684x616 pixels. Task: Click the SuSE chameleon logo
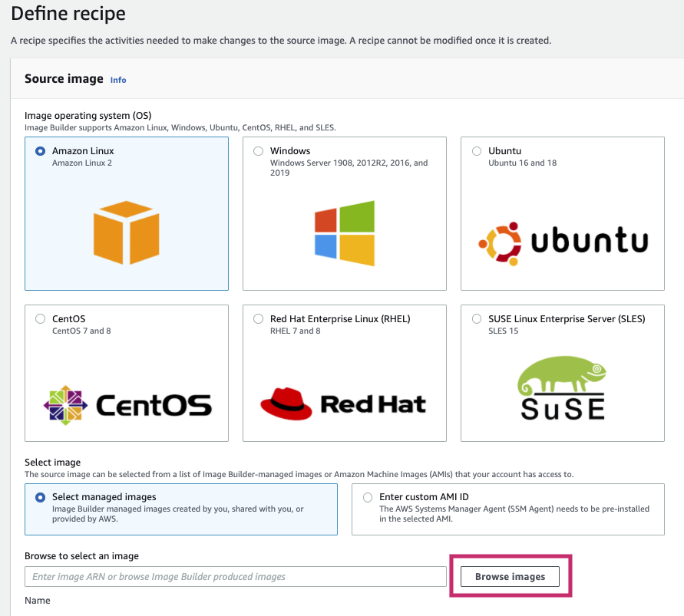pos(562,387)
